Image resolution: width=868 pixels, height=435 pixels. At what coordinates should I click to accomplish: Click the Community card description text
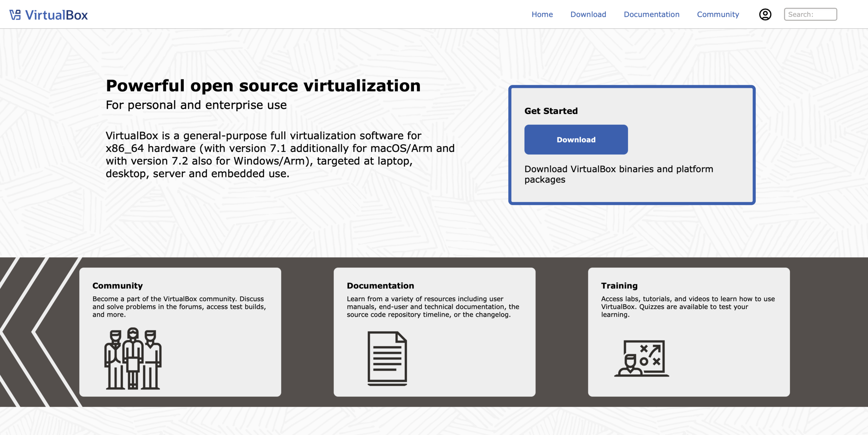click(x=179, y=307)
